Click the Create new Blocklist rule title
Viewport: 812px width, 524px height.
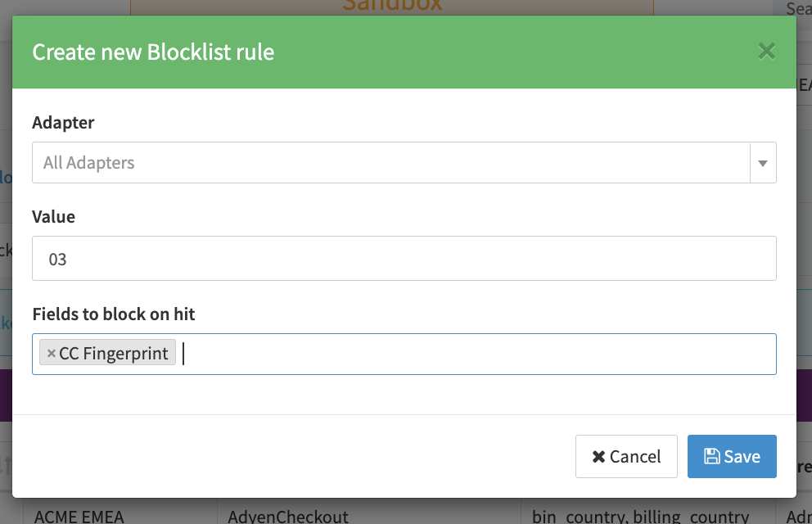click(x=153, y=52)
